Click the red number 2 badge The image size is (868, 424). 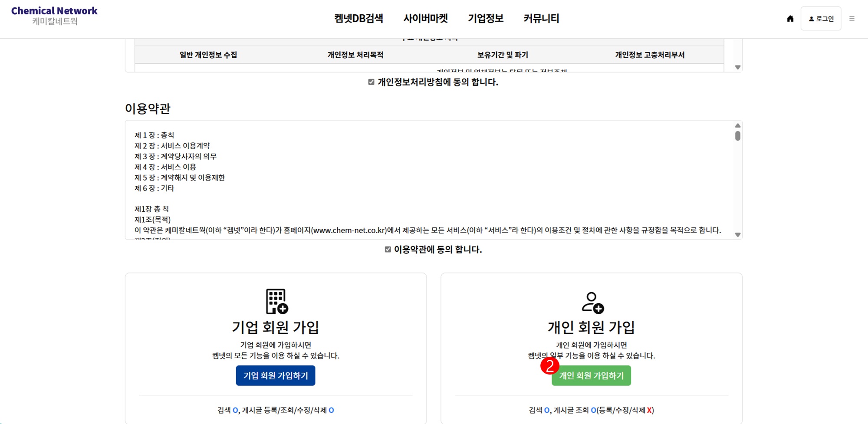pos(549,366)
